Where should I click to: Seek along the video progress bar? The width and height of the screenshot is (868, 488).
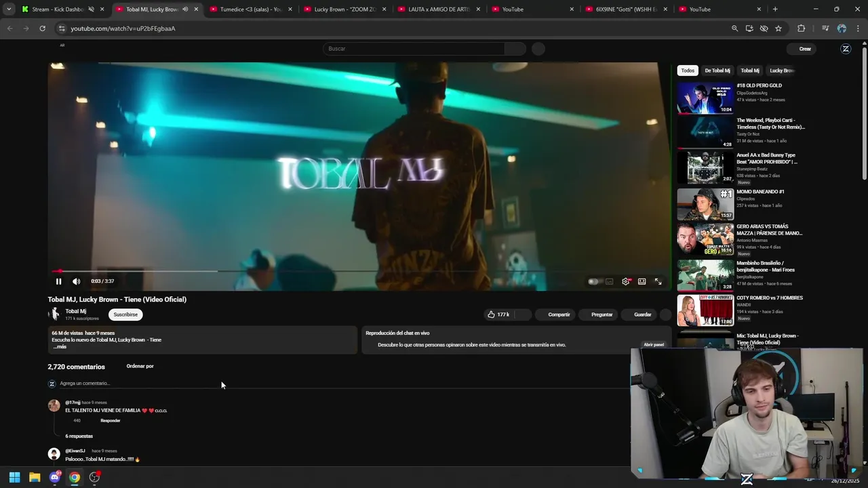(359, 271)
